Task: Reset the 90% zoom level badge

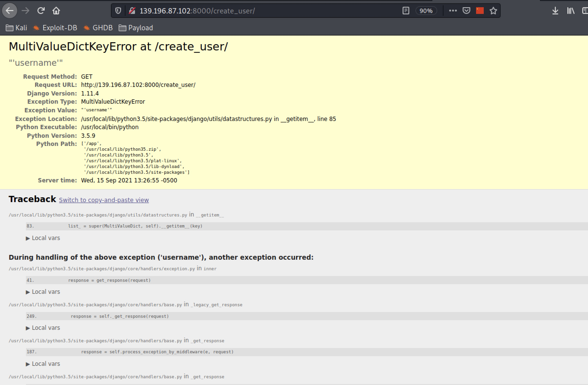Action: 426,11
